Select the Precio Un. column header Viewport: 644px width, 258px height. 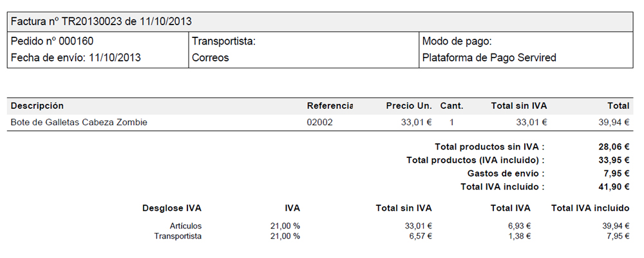click(409, 106)
